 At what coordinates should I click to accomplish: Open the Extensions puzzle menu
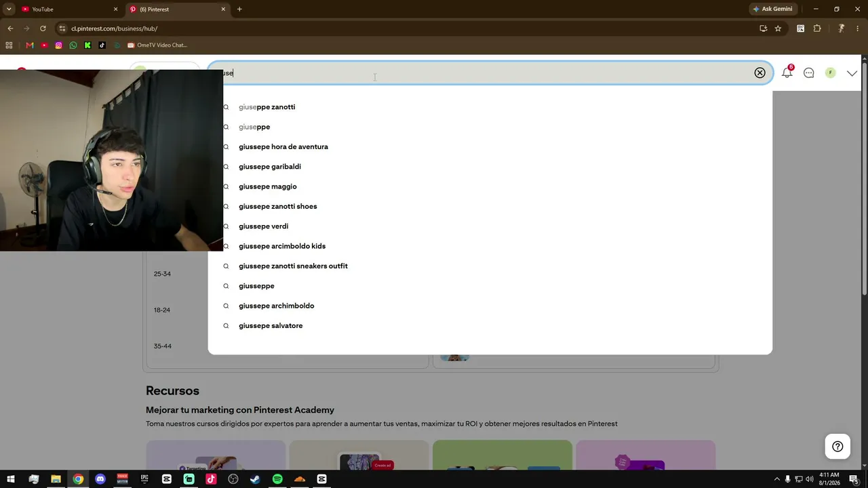tap(817, 28)
